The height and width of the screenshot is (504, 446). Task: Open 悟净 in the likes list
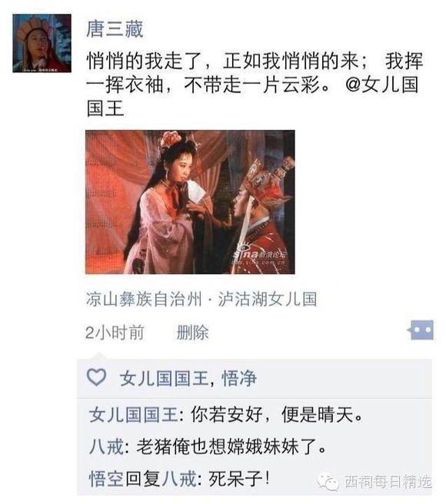239,378
